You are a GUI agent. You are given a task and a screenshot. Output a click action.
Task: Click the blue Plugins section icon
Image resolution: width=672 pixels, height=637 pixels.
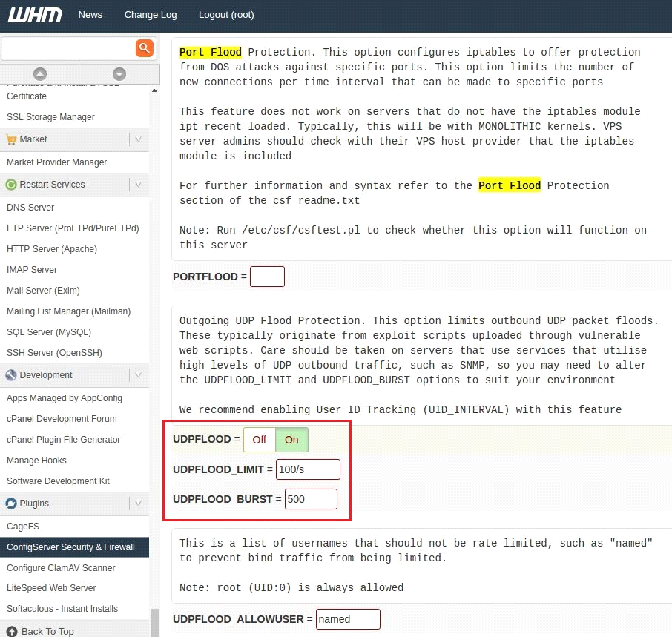coord(11,504)
